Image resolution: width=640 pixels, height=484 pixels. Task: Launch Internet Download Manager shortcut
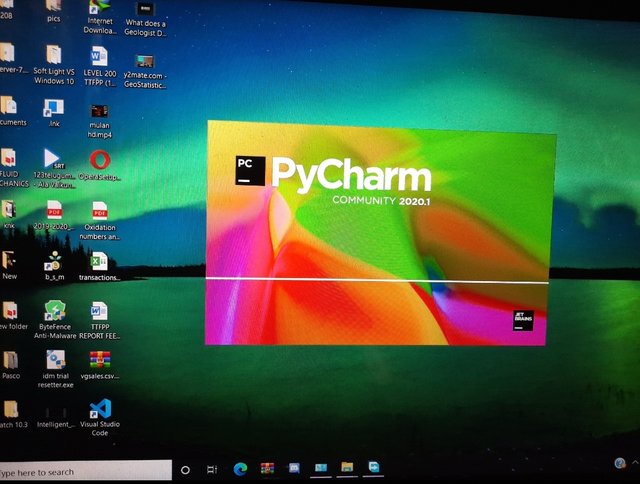pos(100,17)
